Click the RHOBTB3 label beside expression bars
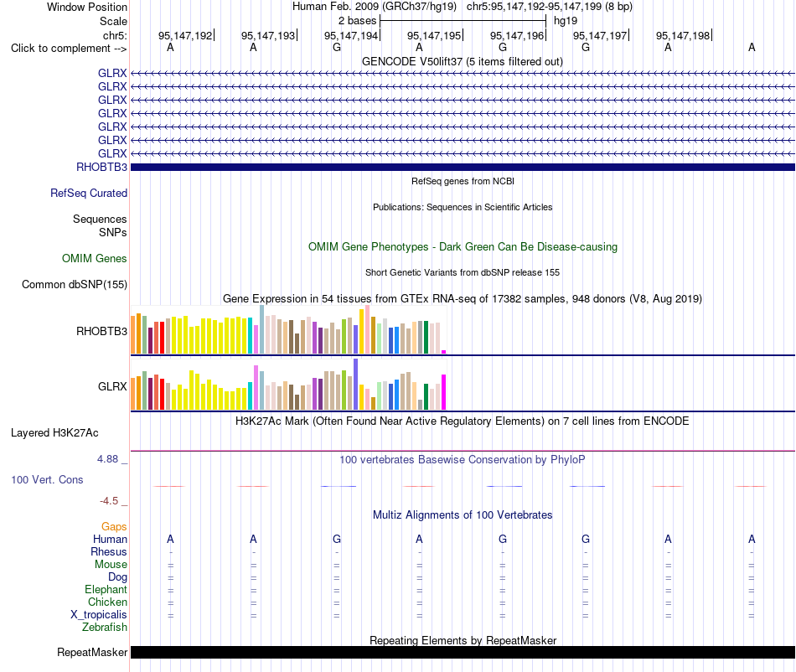The width and height of the screenshot is (796, 672). [101, 332]
